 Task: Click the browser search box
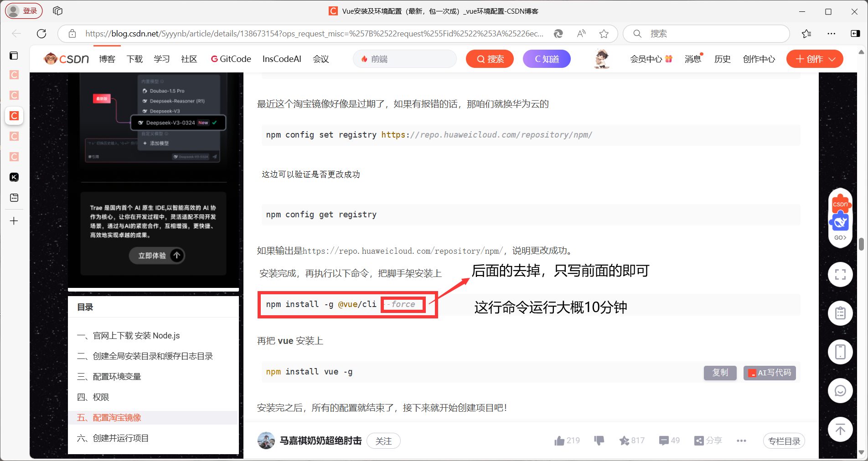coord(706,34)
